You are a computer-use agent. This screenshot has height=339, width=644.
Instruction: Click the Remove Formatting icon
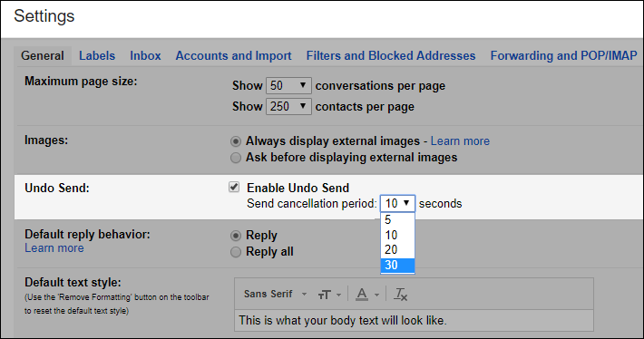click(400, 295)
